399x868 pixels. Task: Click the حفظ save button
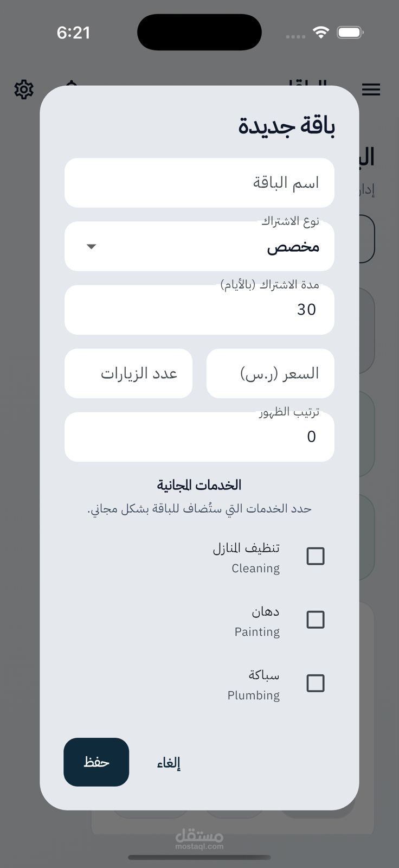(96, 762)
